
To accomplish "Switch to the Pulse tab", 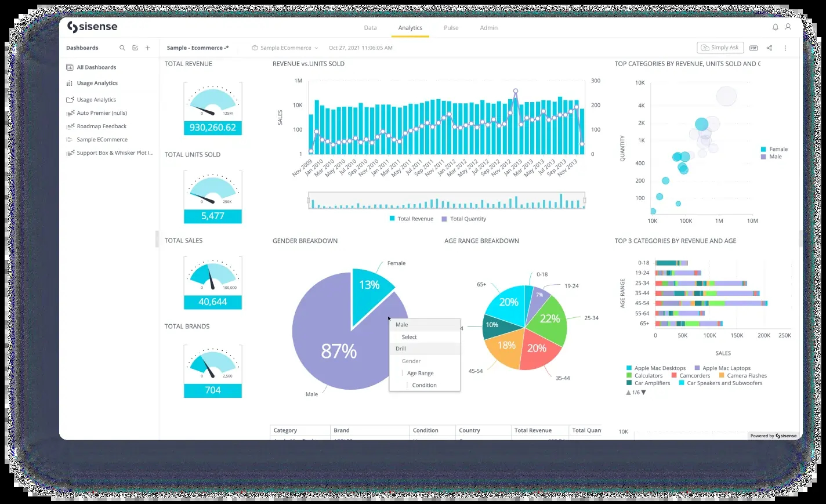I will (x=451, y=28).
